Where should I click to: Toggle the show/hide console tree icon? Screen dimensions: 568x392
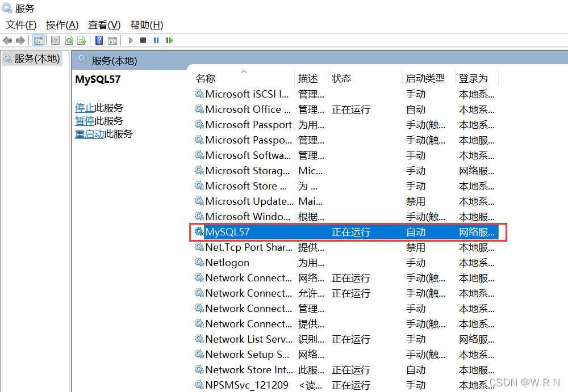38,40
